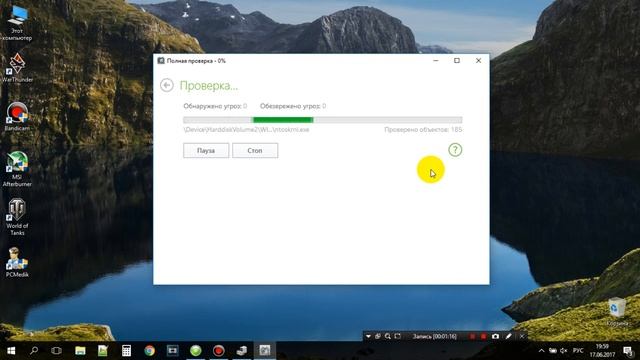The height and width of the screenshot is (360, 640).
Task: Click the Обезврежено угроз label
Action: point(293,106)
